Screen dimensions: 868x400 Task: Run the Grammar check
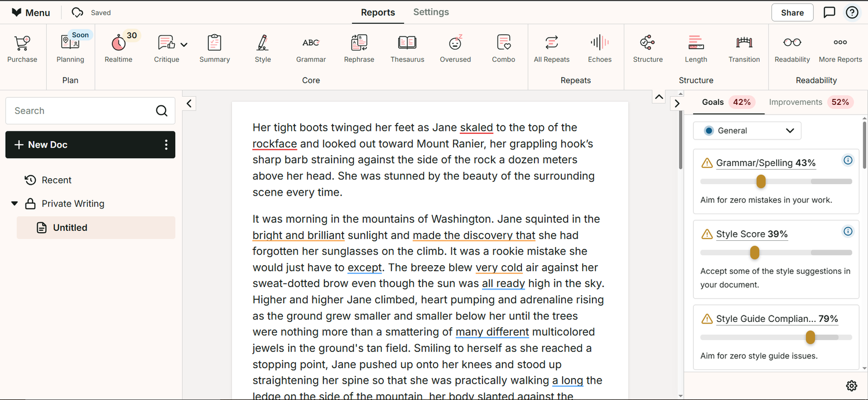point(311,49)
